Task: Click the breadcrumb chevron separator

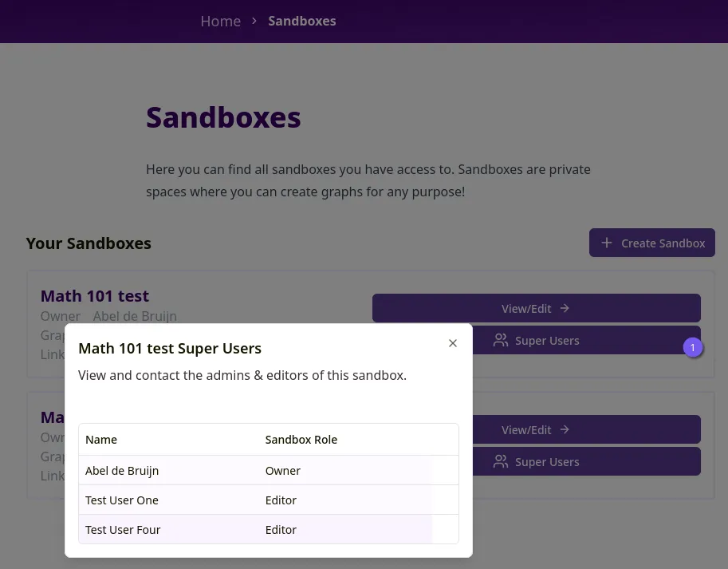Action: [x=254, y=21]
